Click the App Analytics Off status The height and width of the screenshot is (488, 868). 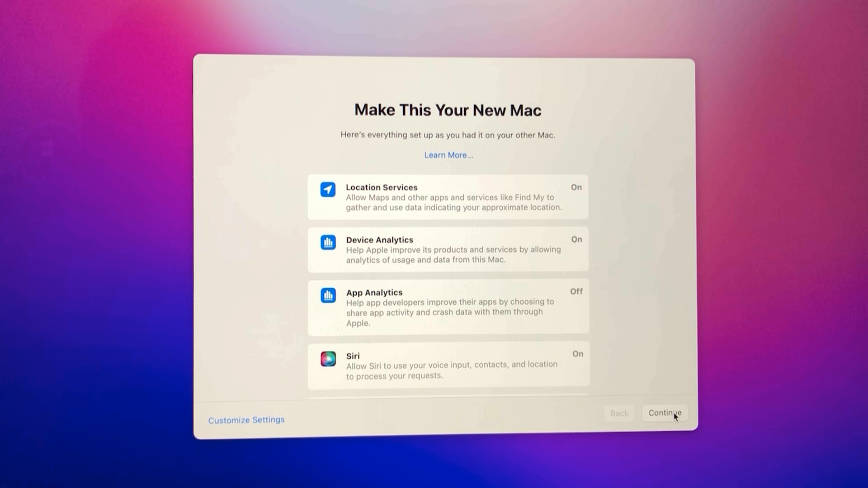click(576, 291)
